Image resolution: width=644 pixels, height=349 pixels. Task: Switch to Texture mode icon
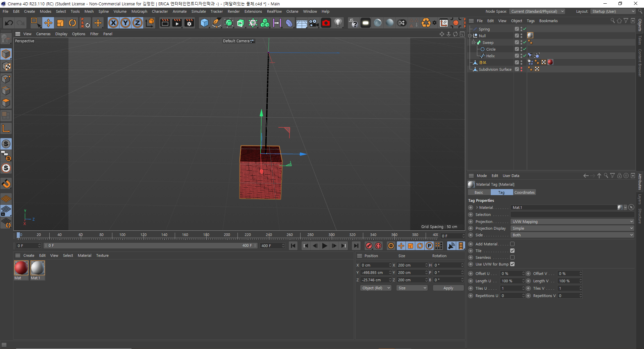6,66
